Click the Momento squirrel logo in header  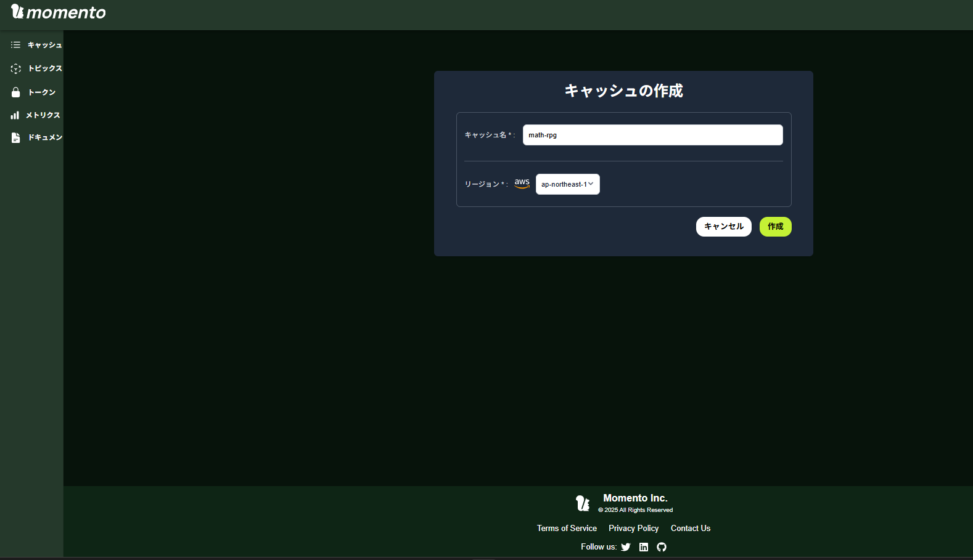pyautogui.click(x=17, y=12)
